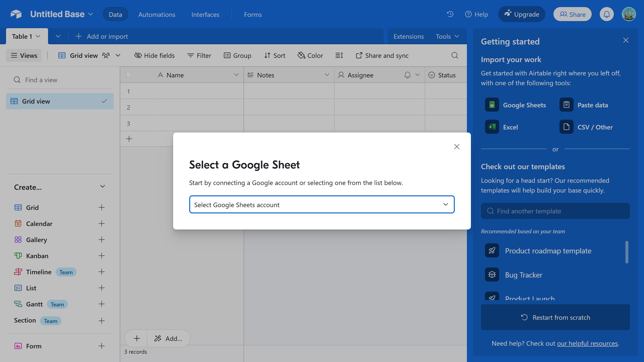Add a new row in grid
This screenshot has height=362, width=644.
(129, 139)
